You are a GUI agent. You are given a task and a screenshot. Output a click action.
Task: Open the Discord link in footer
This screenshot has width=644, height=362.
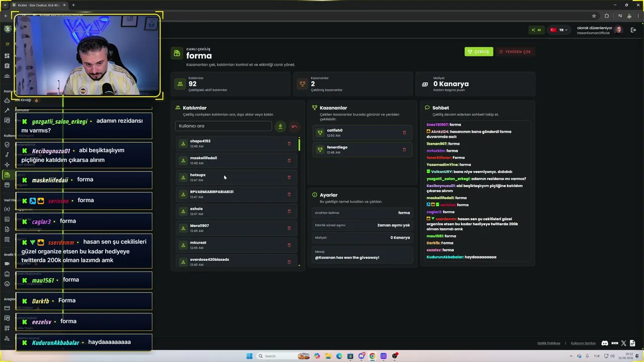tap(605, 343)
